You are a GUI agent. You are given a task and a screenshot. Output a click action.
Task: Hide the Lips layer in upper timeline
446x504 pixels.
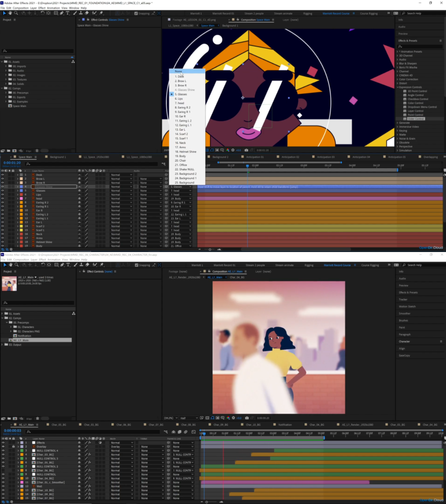(x=2, y=195)
